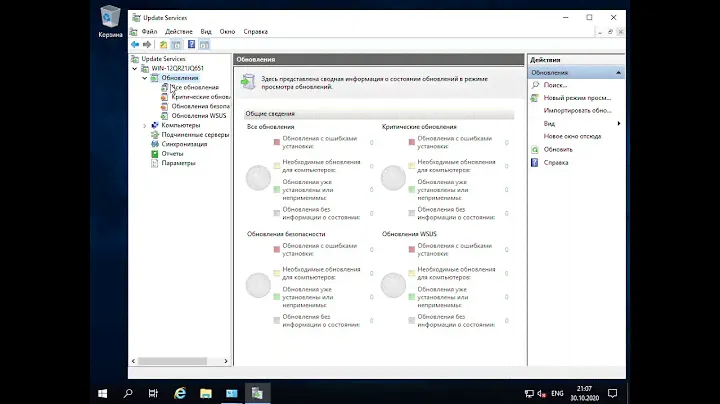This screenshot has width=720, height=404.
Task: Select Синхронизация in the left tree
Action: point(184,144)
